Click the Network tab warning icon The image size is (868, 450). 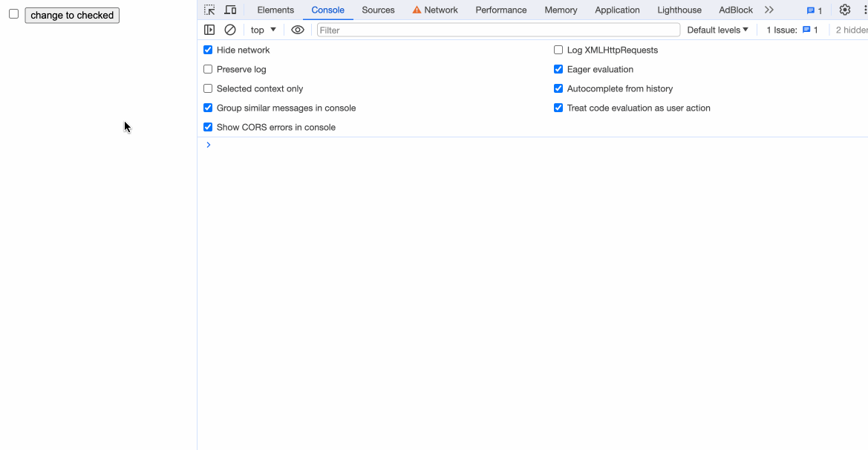tap(417, 10)
